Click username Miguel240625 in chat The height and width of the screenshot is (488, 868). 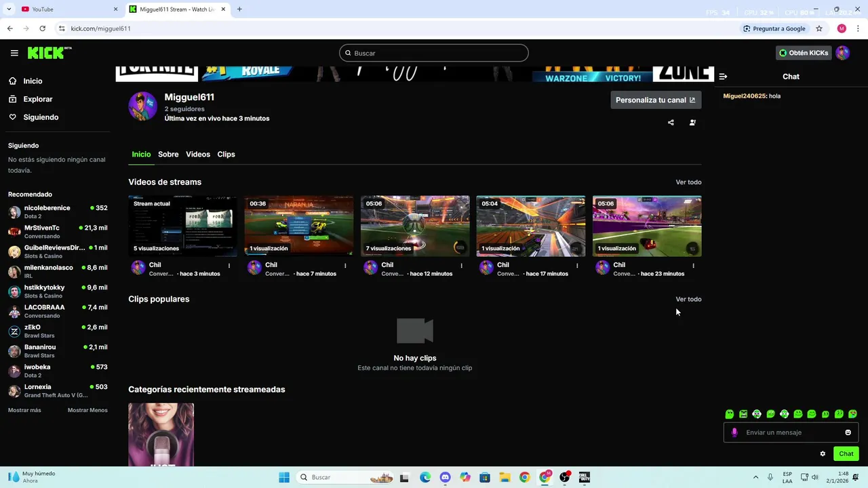[745, 96]
